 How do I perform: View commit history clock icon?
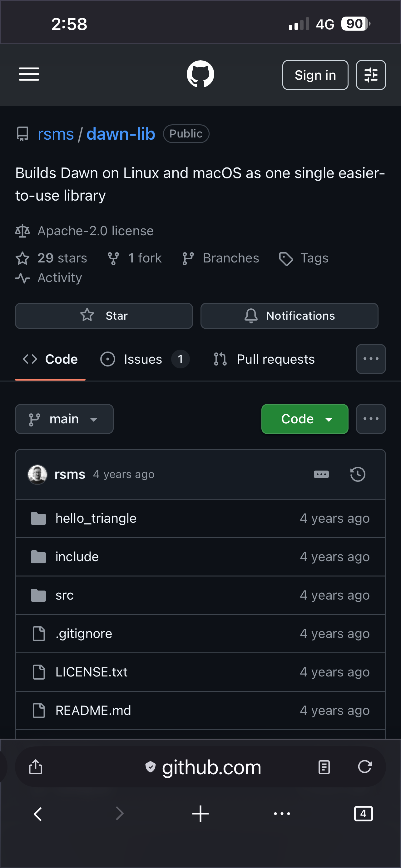pyautogui.click(x=358, y=474)
